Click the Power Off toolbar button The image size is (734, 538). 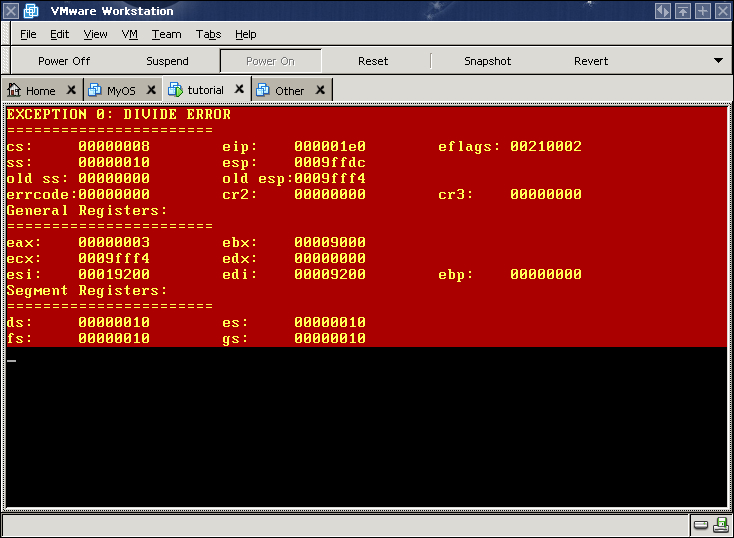coord(64,61)
